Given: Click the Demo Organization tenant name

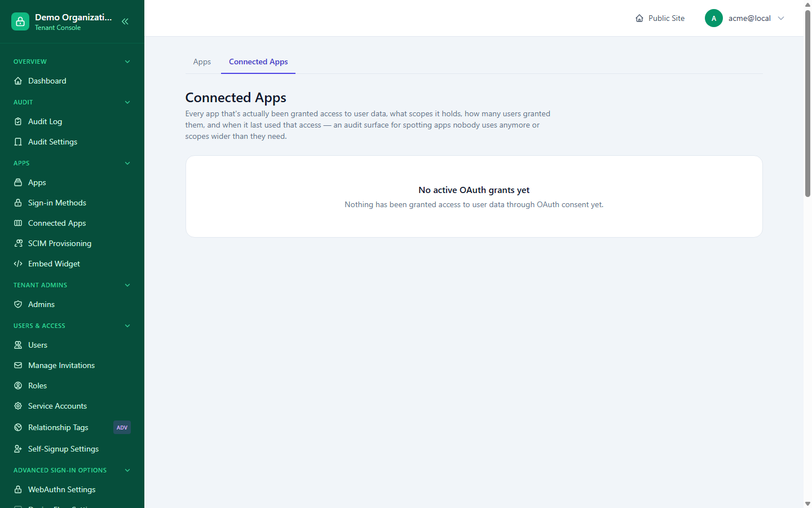Looking at the screenshot, I should click(x=73, y=17).
